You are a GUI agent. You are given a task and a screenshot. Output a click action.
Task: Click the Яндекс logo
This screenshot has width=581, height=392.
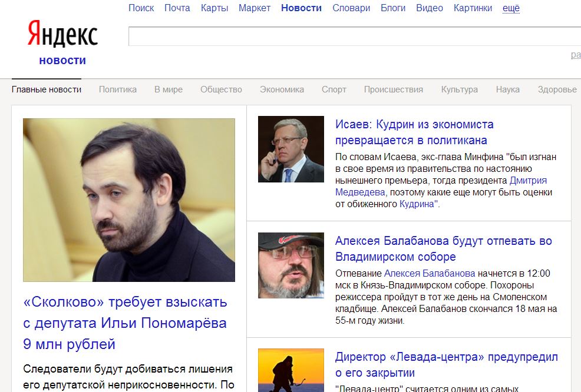tap(62, 34)
